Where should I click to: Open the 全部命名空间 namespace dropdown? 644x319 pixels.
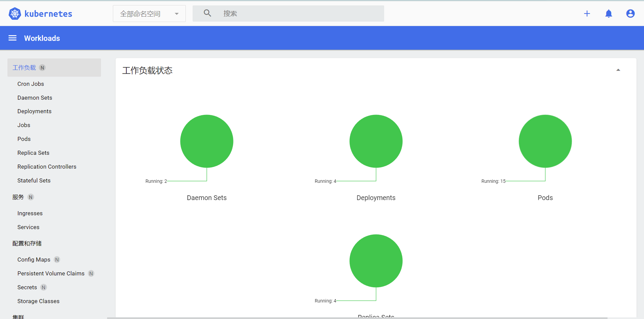point(149,14)
